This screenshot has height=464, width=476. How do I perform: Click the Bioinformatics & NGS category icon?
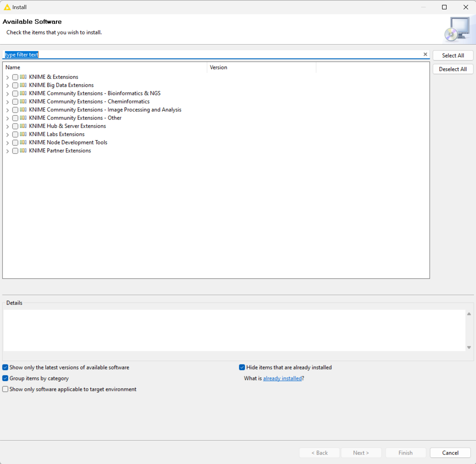[23, 93]
